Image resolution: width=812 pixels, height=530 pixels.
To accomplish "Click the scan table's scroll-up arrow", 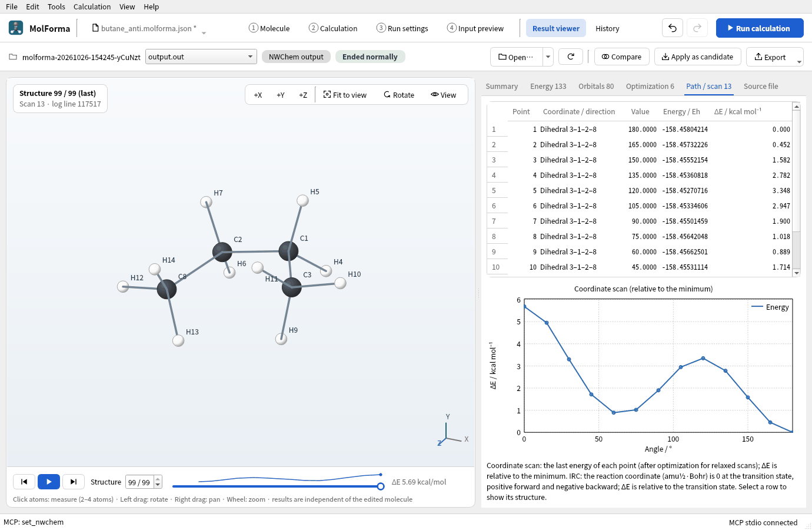I will [x=796, y=106].
